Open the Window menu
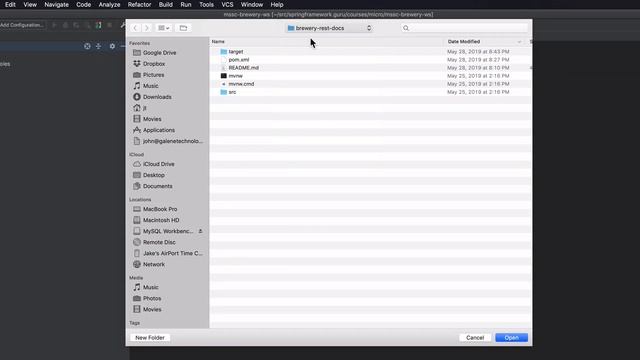 251,4
